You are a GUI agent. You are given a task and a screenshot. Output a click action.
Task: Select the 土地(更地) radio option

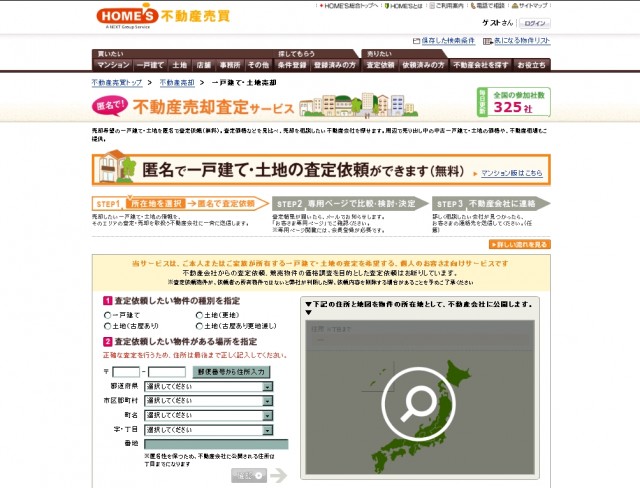coord(200,315)
